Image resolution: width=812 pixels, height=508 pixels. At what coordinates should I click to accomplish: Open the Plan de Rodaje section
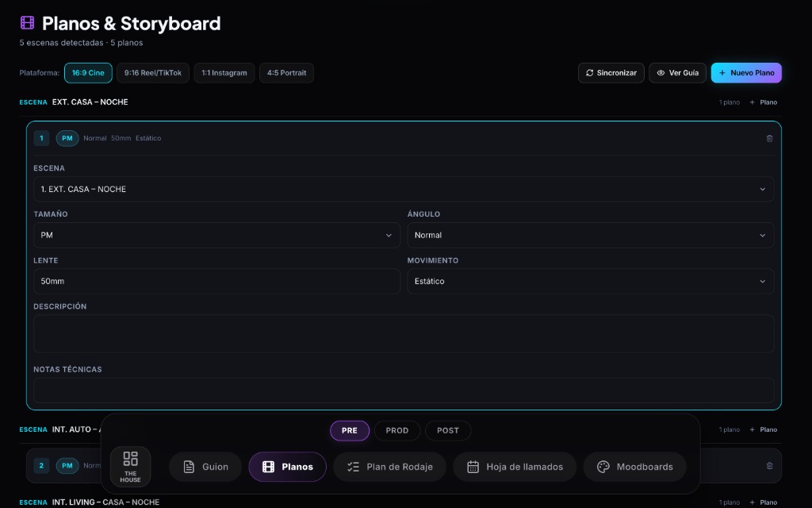click(389, 467)
